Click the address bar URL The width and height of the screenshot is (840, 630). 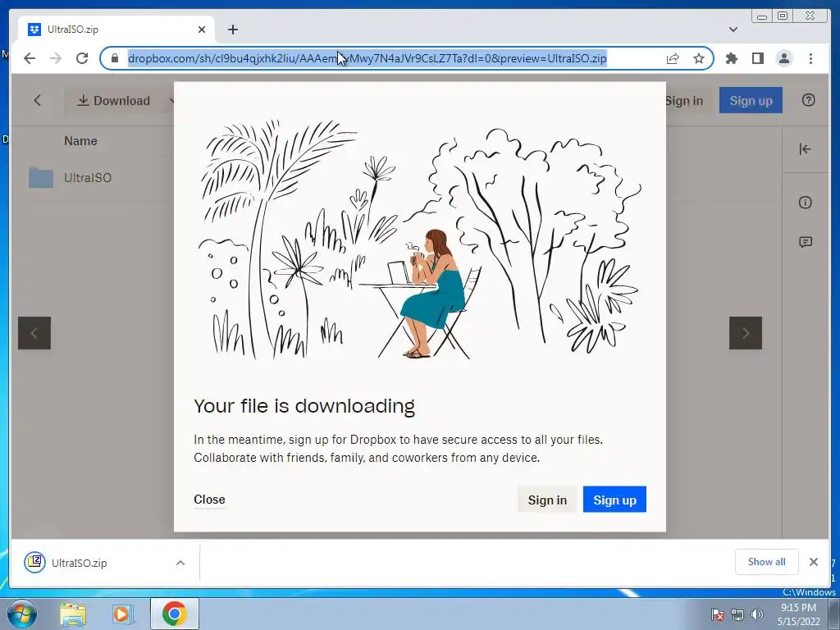click(367, 58)
